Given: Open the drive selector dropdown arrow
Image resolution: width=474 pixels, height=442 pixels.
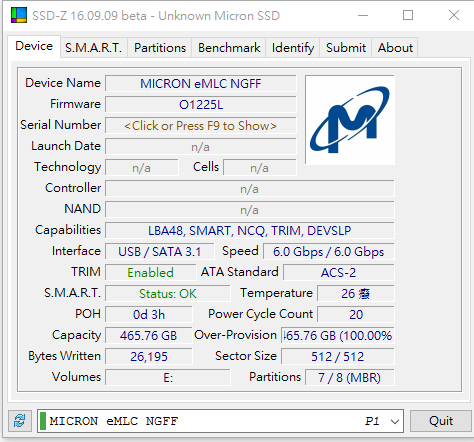Looking at the screenshot, I should pos(395,421).
